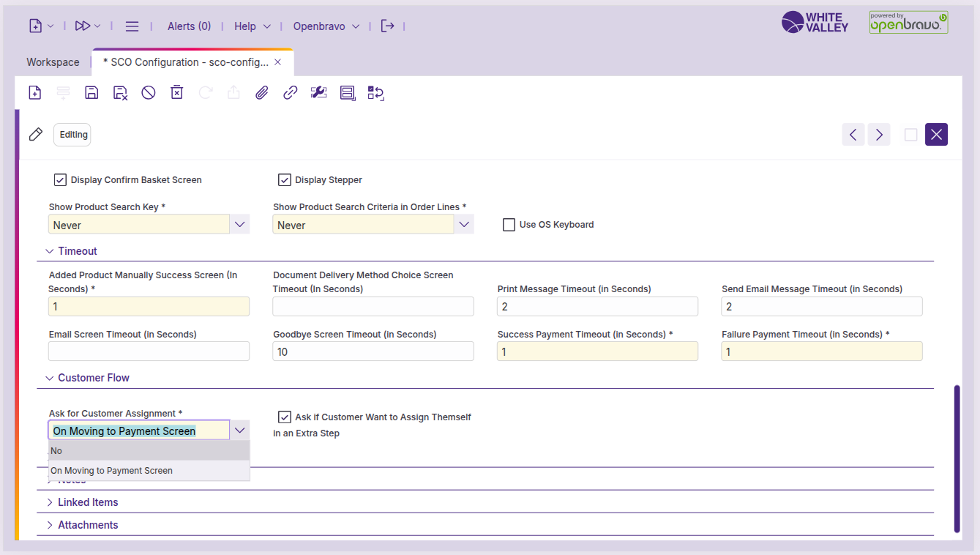The image size is (980, 555).
Task: Enable the Use OS Keyboard checkbox
Action: 509,225
